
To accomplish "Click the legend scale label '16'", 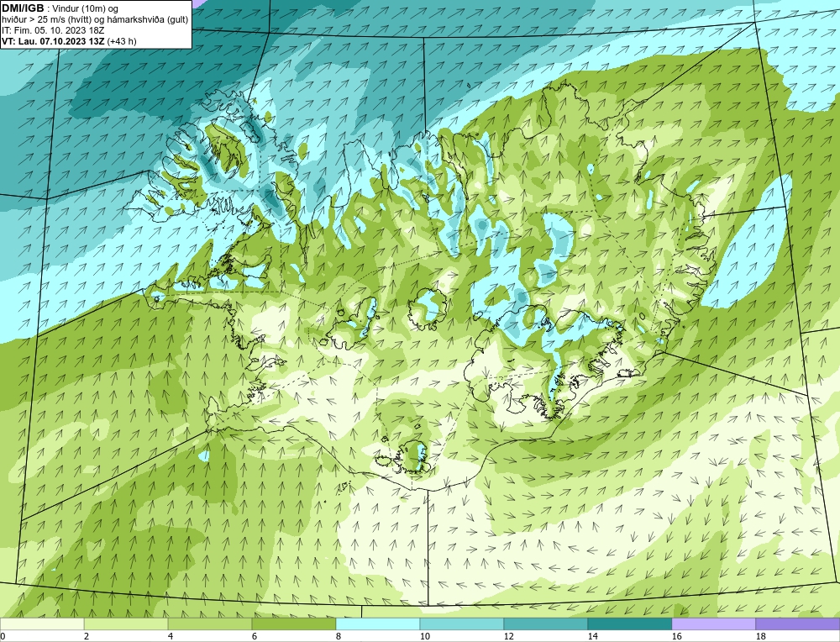I will point(676,636).
